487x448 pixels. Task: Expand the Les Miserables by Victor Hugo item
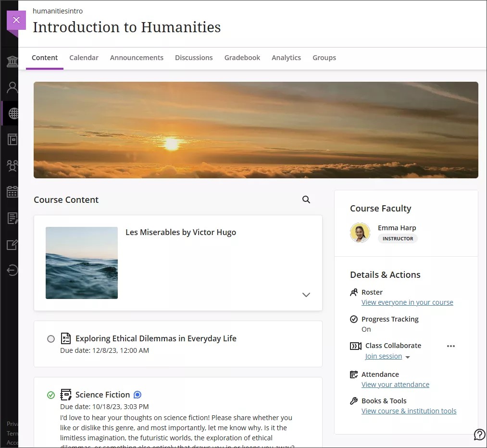click(306, 295)
